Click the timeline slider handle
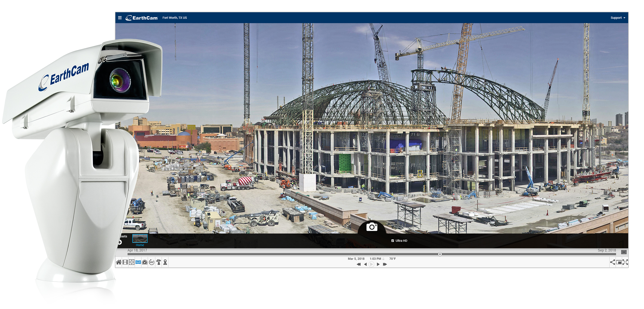The width and height of the screenshot is (644, 309). pos(440,254)
